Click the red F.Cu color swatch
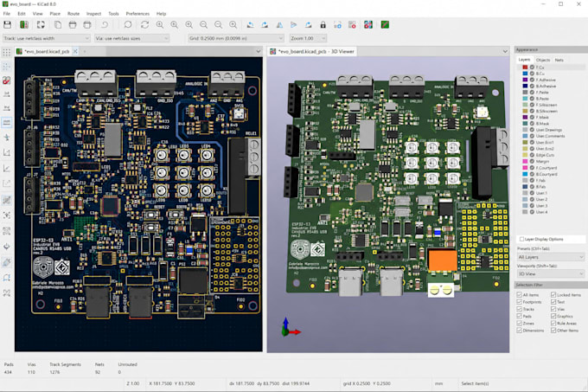Image resolution: width=588 pixels, height=392 pixels. point(525,67)
